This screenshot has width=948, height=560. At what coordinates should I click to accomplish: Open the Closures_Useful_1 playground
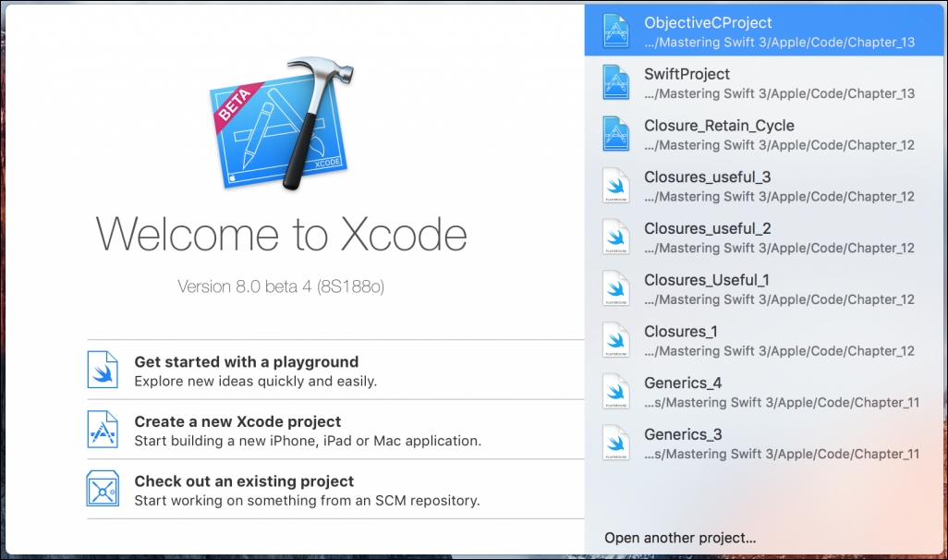pos(763,288)
